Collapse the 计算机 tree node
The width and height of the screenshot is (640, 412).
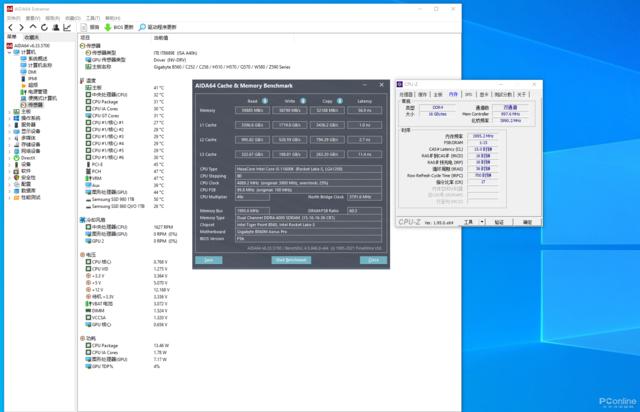point(9,52)
